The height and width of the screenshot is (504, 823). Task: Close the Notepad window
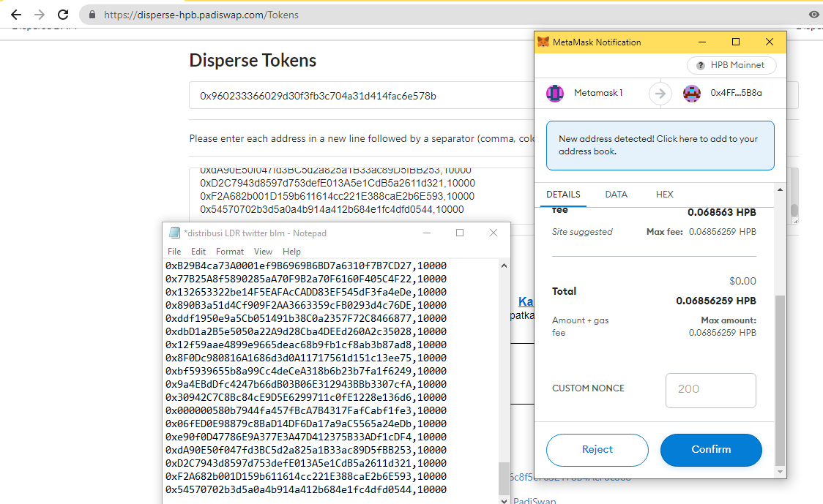point(494,233)
